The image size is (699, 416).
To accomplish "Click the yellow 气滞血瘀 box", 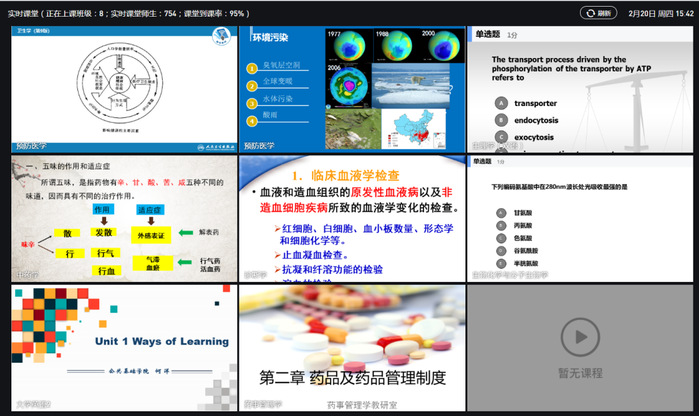I will point(153,263).
